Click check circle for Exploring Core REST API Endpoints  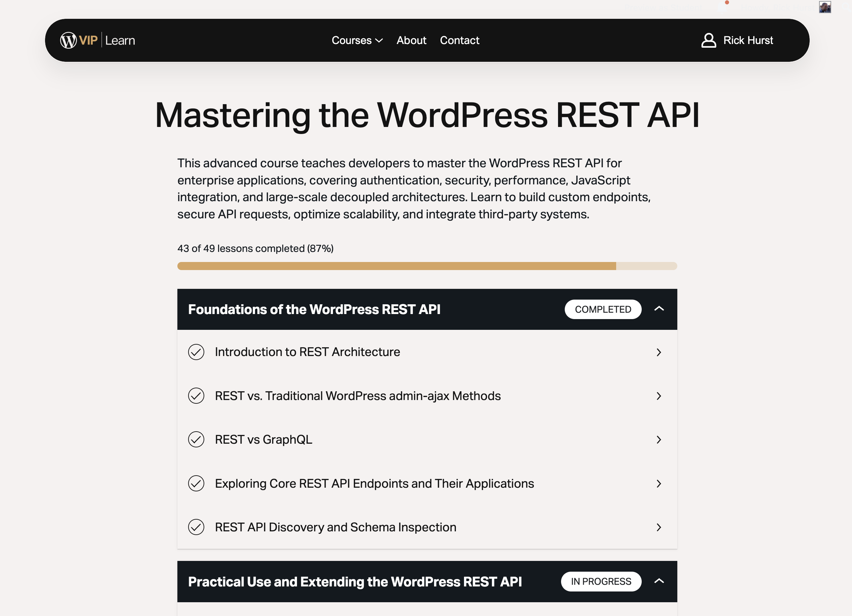click(196, 483)
